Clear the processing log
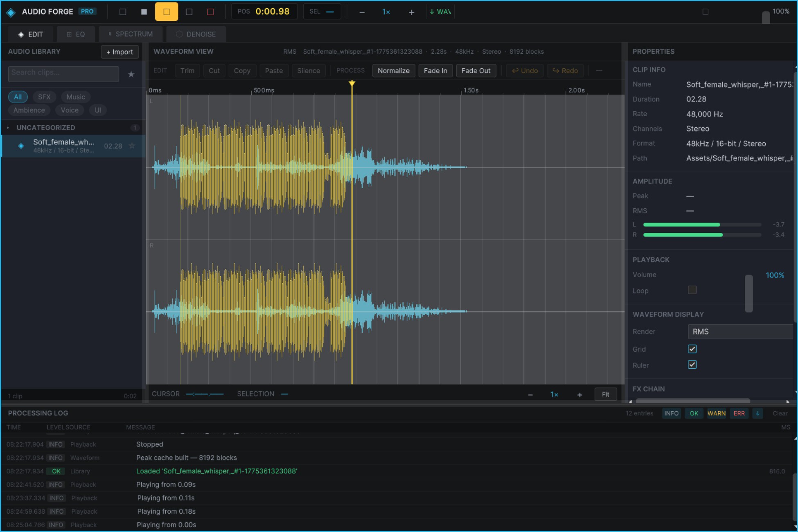 [x=780, y=413]
